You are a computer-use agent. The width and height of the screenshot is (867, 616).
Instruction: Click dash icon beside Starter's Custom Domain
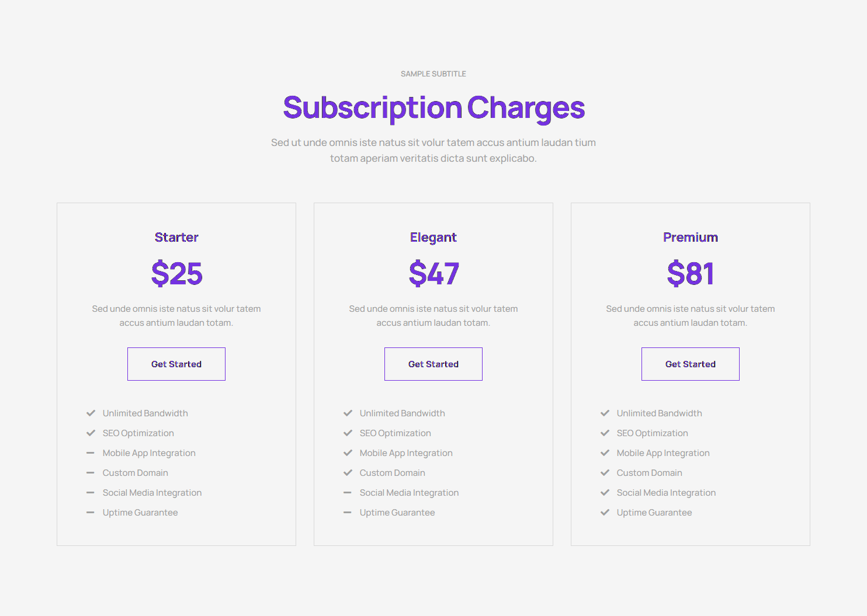[x=91, y=473]
